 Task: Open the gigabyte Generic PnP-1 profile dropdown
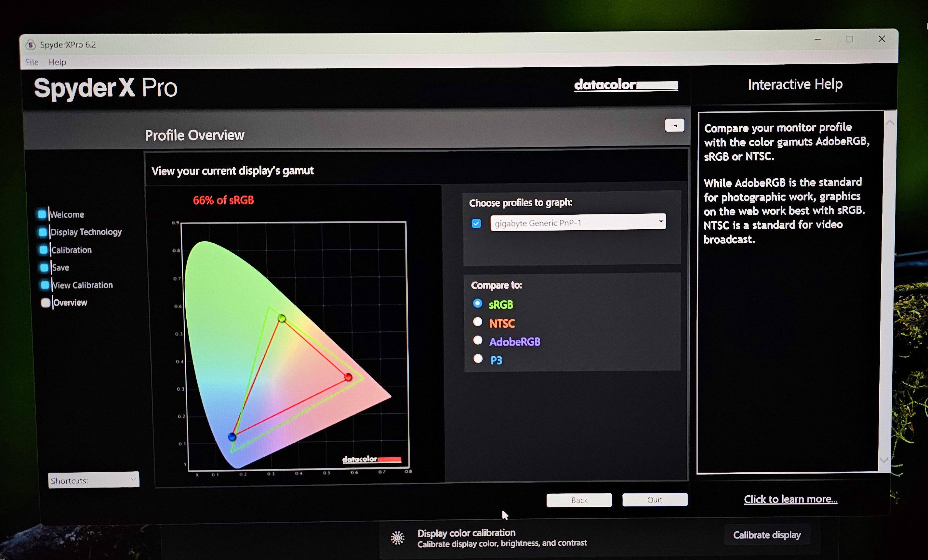pos(578,223)
